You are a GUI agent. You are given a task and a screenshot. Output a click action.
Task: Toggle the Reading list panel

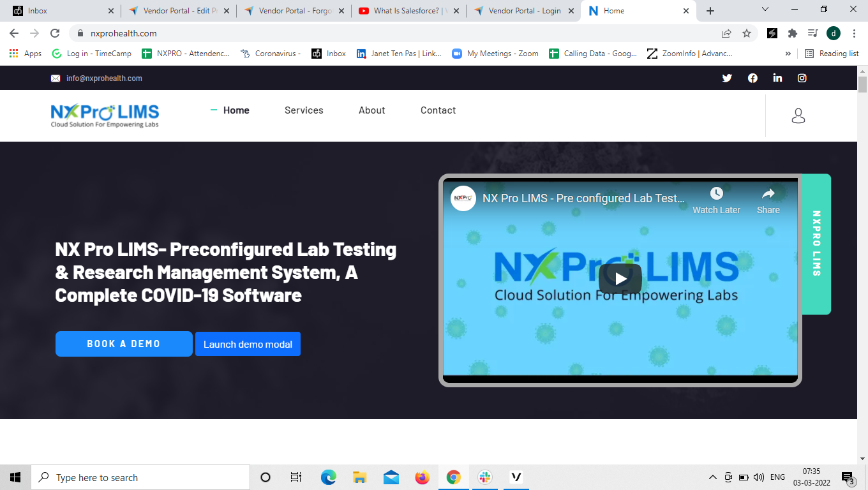832,53
